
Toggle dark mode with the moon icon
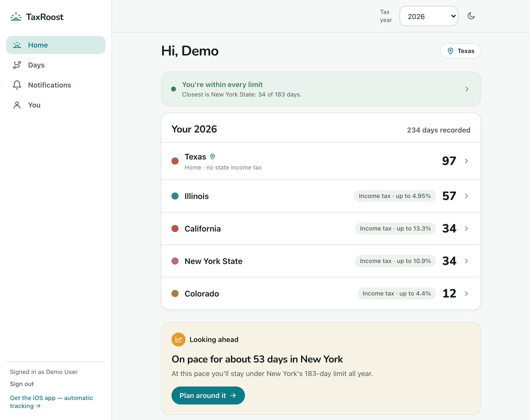click(x=471, y=16)
